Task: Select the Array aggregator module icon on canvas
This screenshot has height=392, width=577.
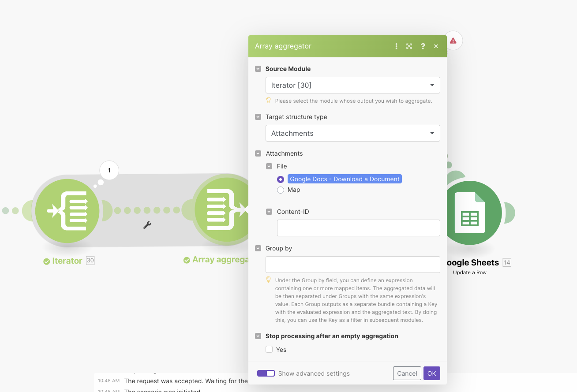Action: 221,210
